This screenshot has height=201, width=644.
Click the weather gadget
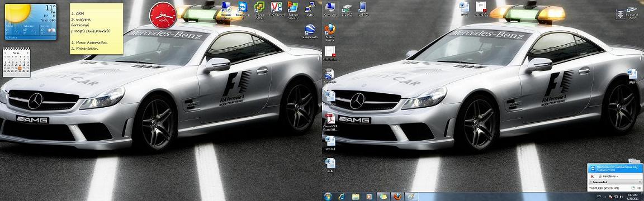[x=31, y=21]
